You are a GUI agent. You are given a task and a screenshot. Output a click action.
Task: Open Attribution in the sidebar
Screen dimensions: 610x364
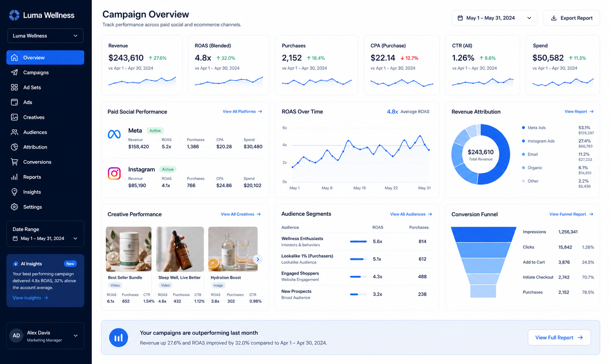click(45, 147)
